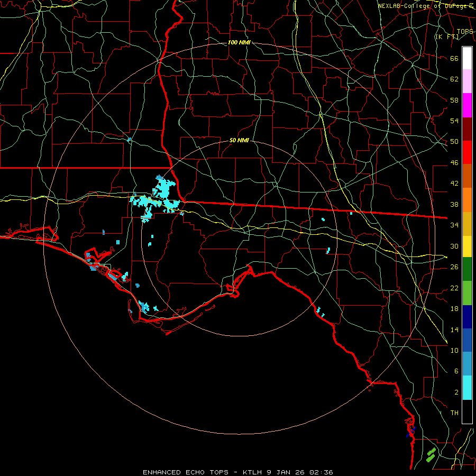This screenshot has width=476, height=476.
Task: Click the dark red swatch near 50
Action: tap(467, 129)
